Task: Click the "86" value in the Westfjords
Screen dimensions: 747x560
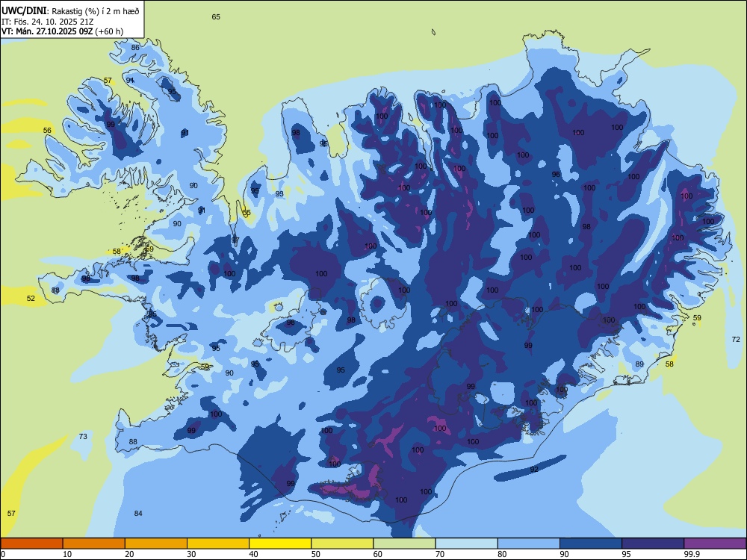Action: point(135,47)
